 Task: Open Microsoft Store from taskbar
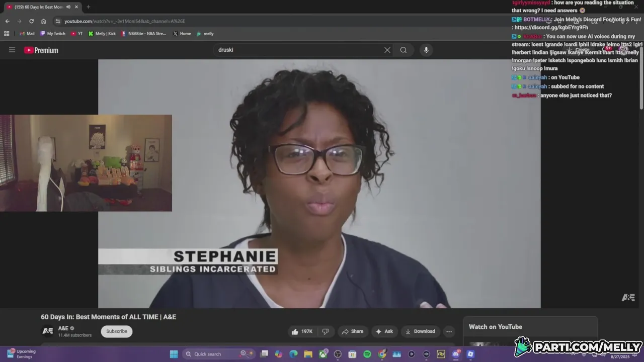pyautogui.click(x=353, y=354)
